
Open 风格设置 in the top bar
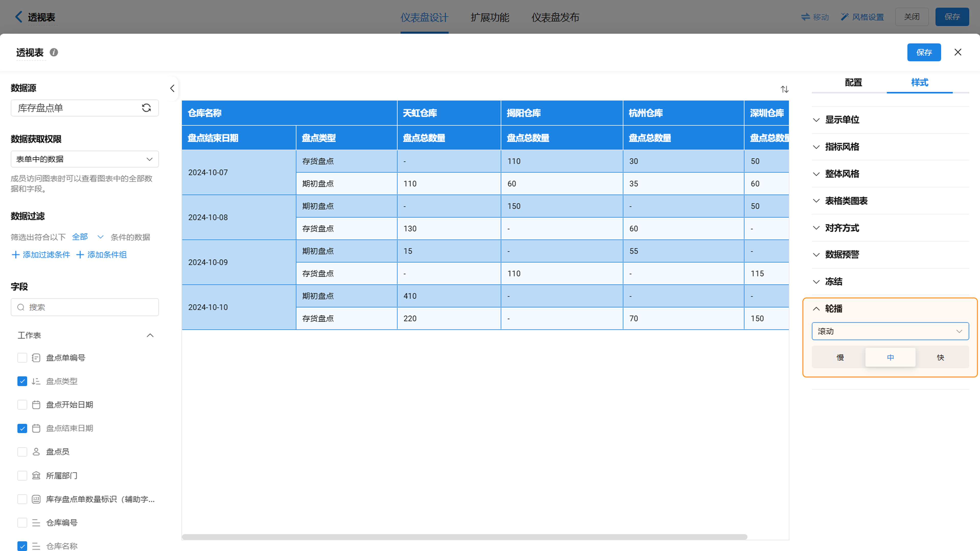point(862,17)
